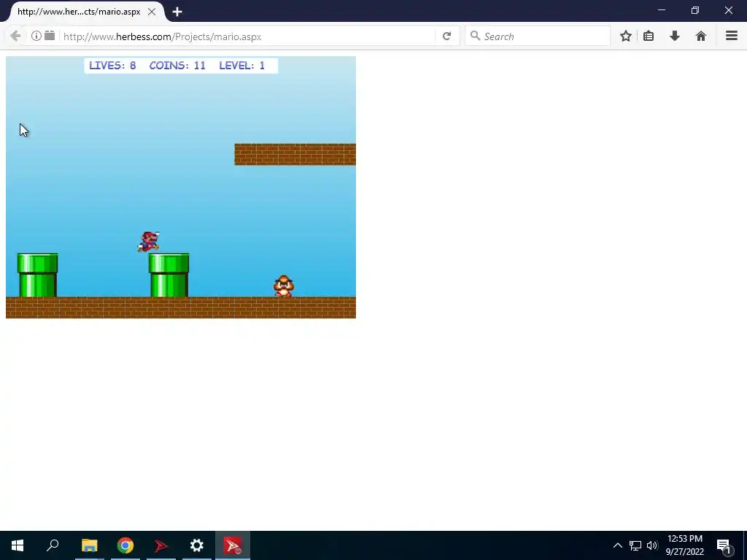Click the floating brick platform
The image size is (747, 560).
(x=295, y=155)
